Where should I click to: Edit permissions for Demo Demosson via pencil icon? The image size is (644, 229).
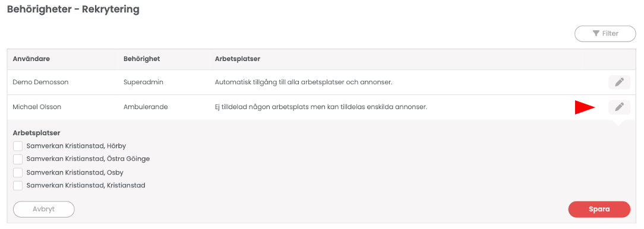(x=619, y=82)
